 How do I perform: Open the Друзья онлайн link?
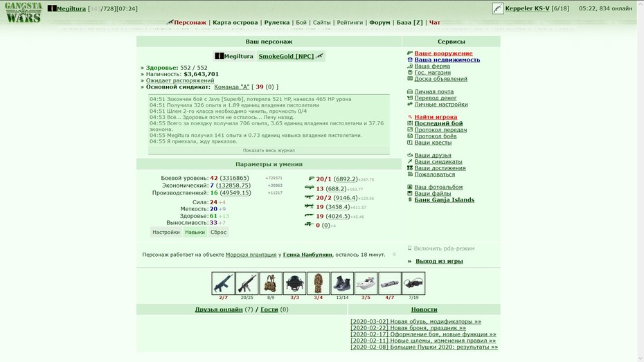tap(219, 309)
